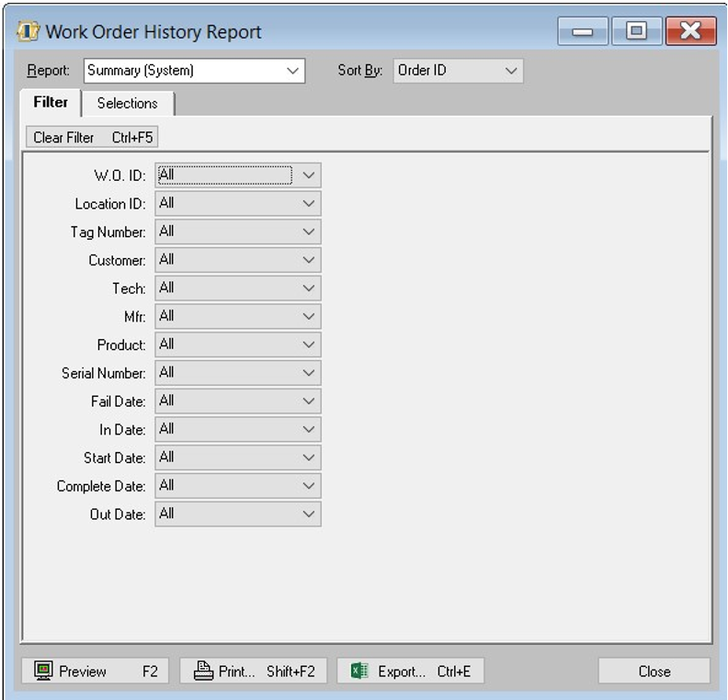Close the window with the red X

tap(691, 31)
